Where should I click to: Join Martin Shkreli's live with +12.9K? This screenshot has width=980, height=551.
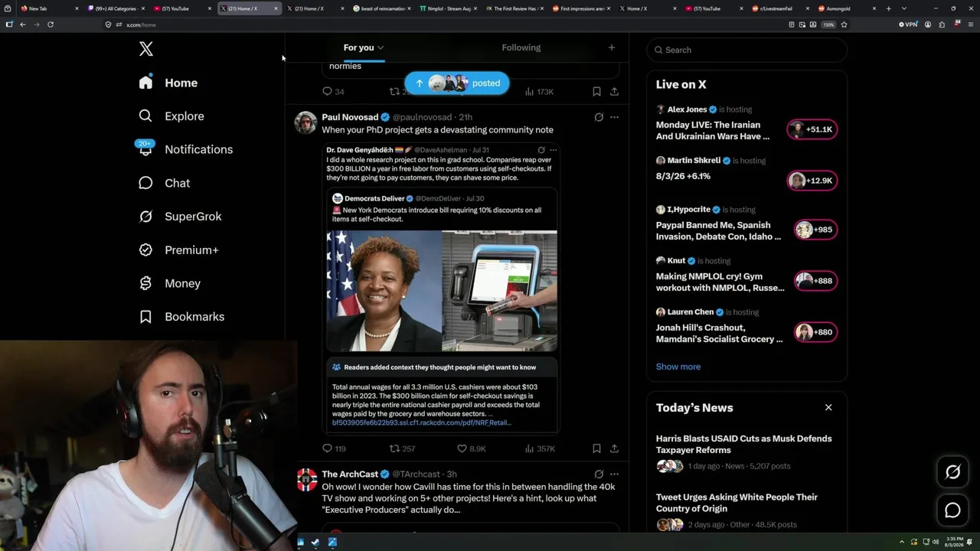812,181
